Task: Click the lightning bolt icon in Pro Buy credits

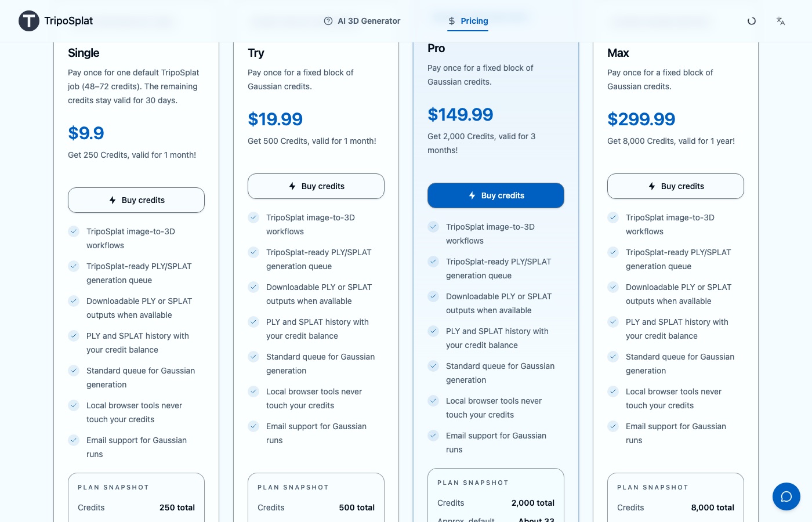Action: point(472,195)
